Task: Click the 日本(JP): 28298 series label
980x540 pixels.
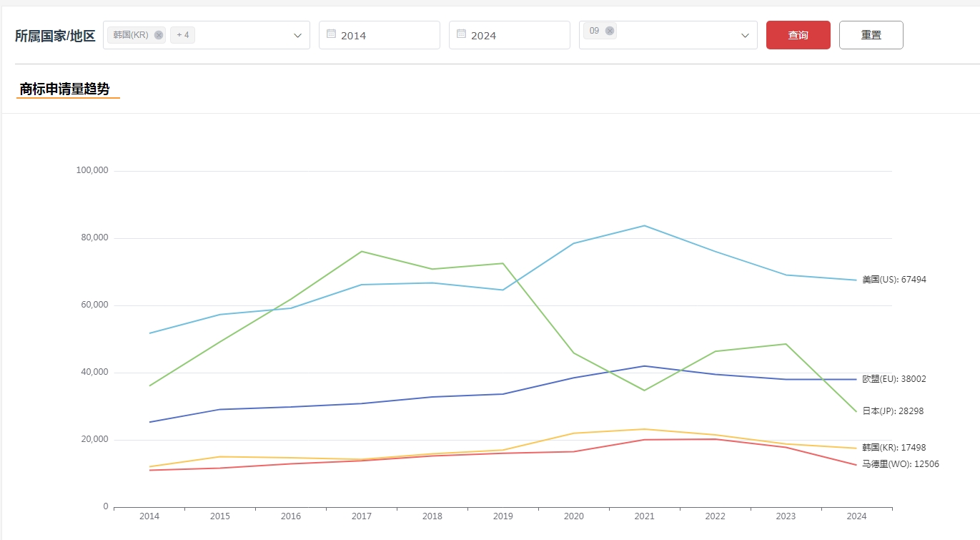Action: point(893,411)
